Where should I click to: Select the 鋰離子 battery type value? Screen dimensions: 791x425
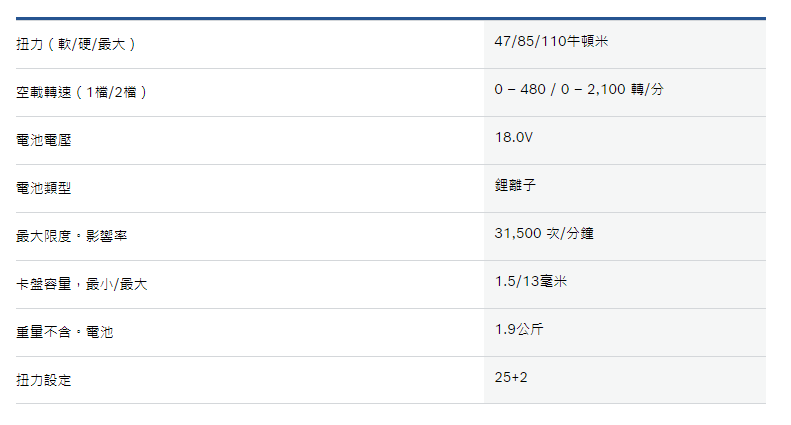515,185
